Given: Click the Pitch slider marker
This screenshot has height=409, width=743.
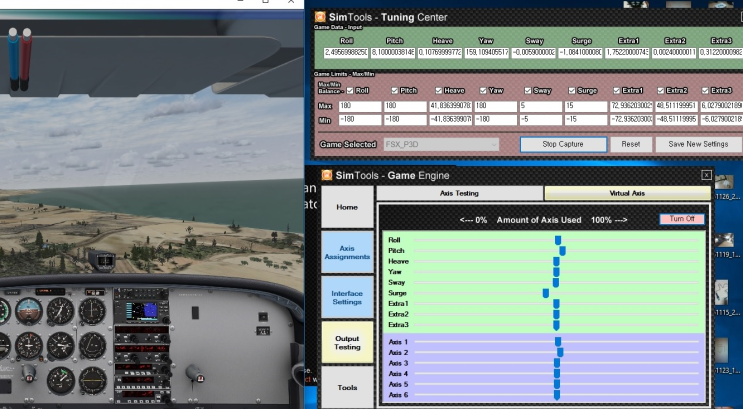Looking at the screenshot, I should (x=562, y=251).
